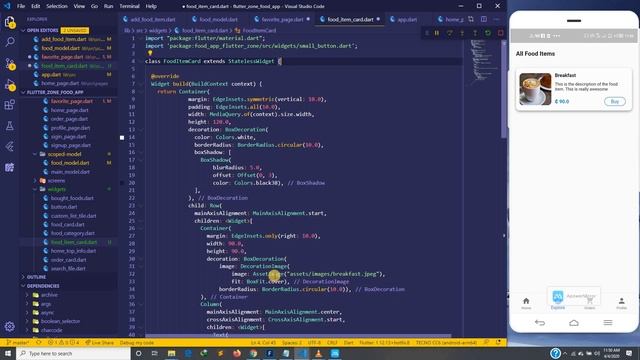Click the Open Changes compare icon
Screen dimensions: 640x360
(471, 19)
